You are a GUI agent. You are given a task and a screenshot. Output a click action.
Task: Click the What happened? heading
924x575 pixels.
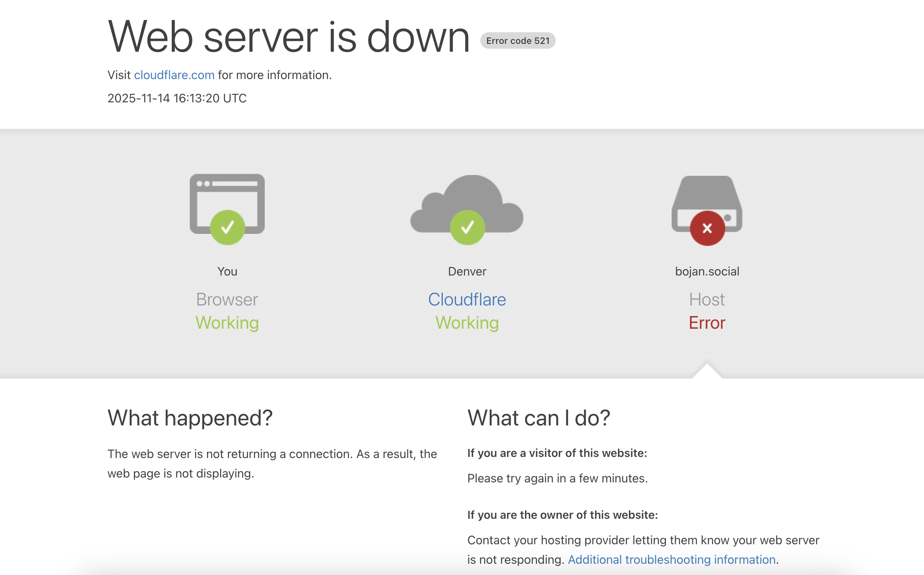pyautogui.click(x=190, y=418)
